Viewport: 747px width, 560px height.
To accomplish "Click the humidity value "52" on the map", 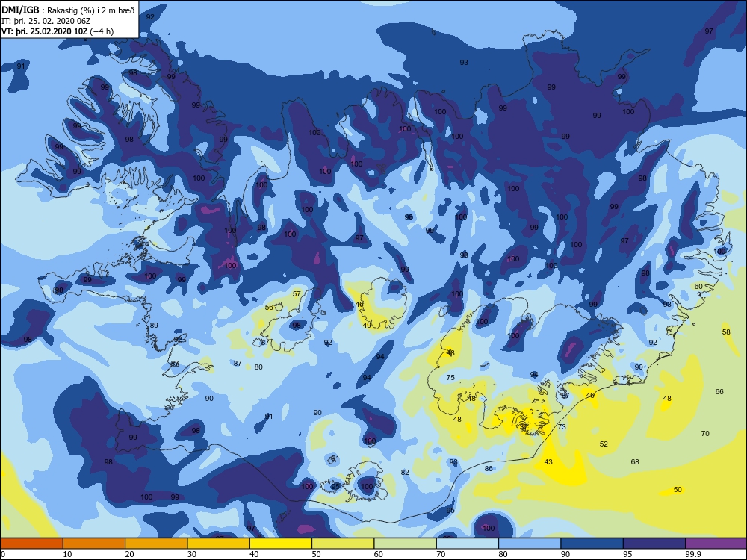I will (x=604, y=444).
